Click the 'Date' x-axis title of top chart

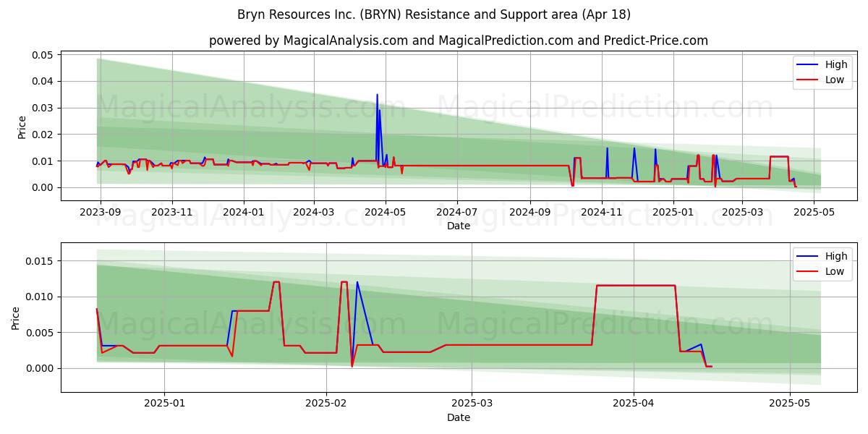(459, 226)
